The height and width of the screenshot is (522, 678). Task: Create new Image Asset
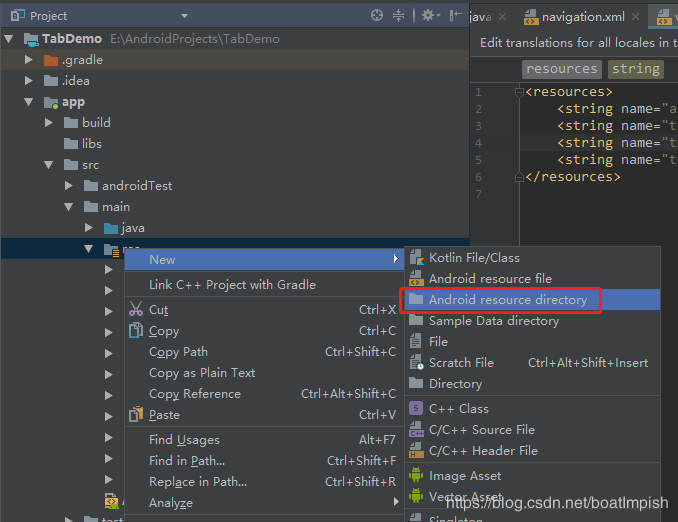tap(532, 476)
